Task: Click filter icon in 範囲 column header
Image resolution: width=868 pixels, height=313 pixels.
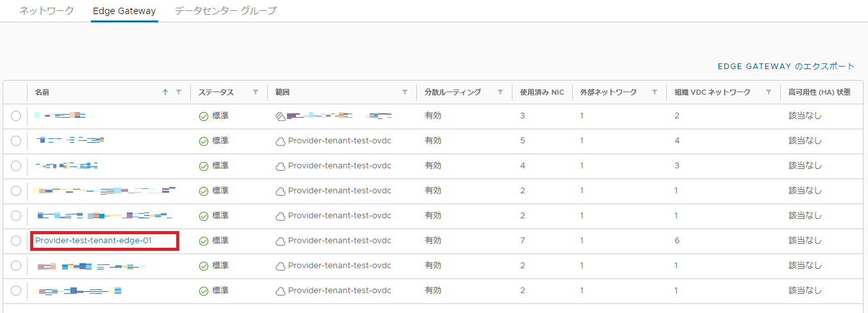Action: 405,92
